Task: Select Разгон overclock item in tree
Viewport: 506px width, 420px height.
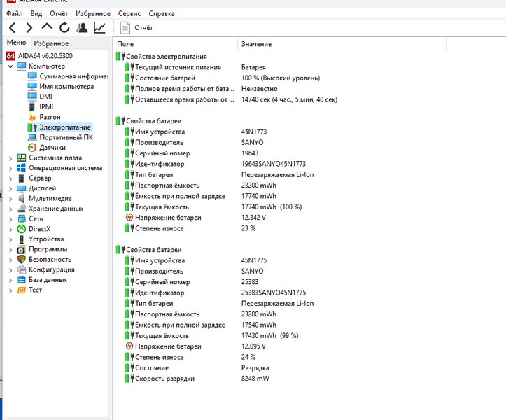Action: 49,117
